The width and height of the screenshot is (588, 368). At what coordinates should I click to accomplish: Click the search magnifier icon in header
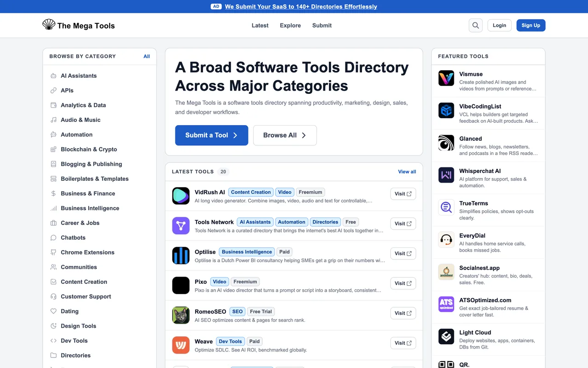[475, 25]
